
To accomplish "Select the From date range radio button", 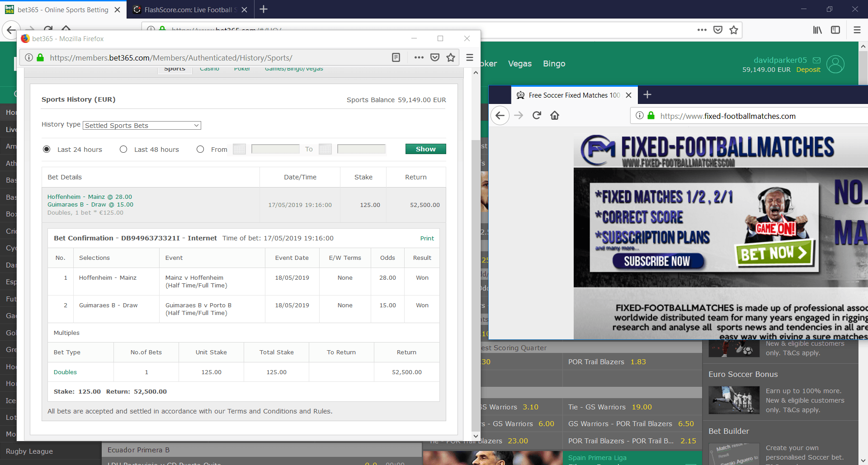I will [200, 149].
